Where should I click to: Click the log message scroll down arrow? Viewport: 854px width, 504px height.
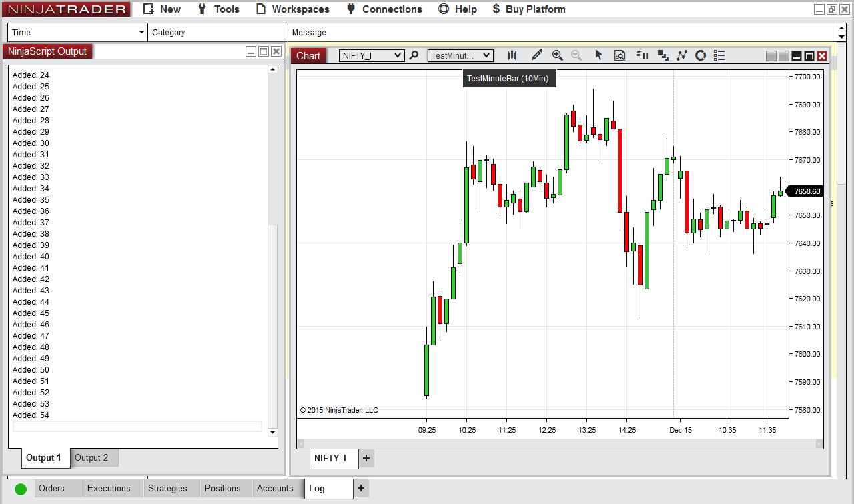(841, 37)
